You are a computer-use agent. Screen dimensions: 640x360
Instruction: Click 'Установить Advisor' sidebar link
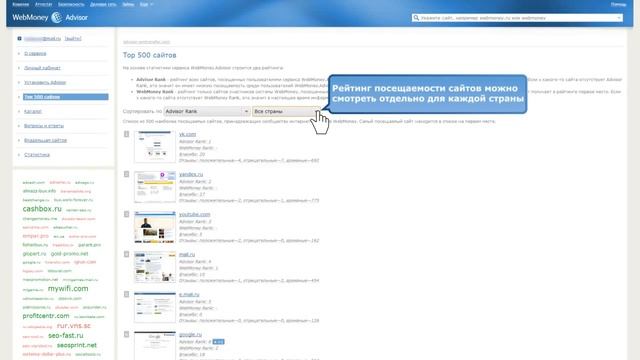[x=45, y=82]
